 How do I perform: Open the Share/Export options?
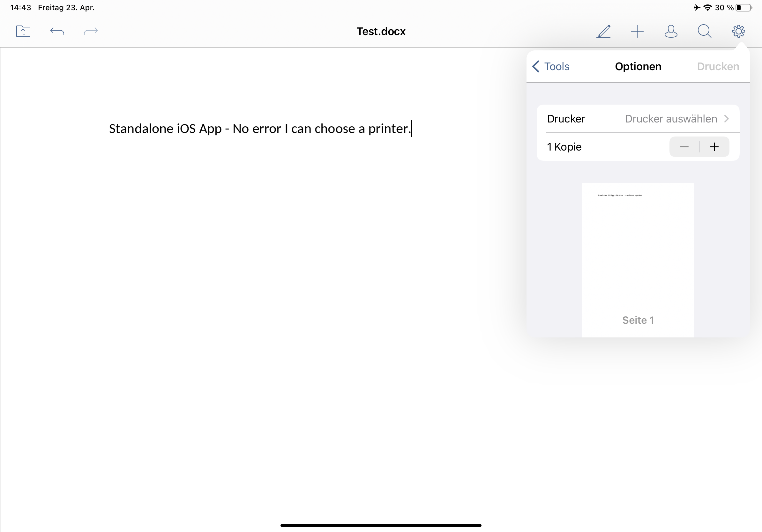[23, 31]
